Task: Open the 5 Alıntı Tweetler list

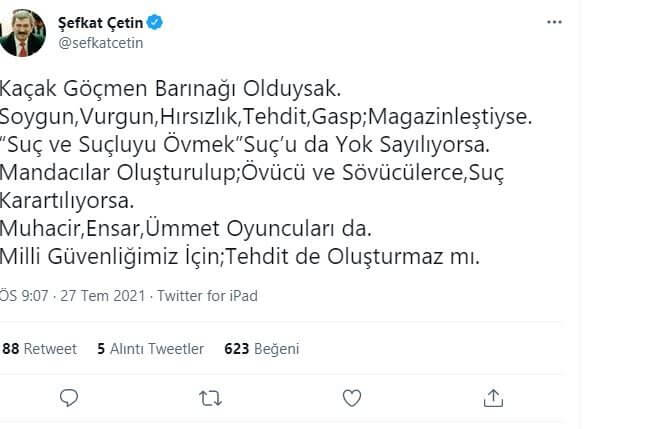Action: (150, 349)
